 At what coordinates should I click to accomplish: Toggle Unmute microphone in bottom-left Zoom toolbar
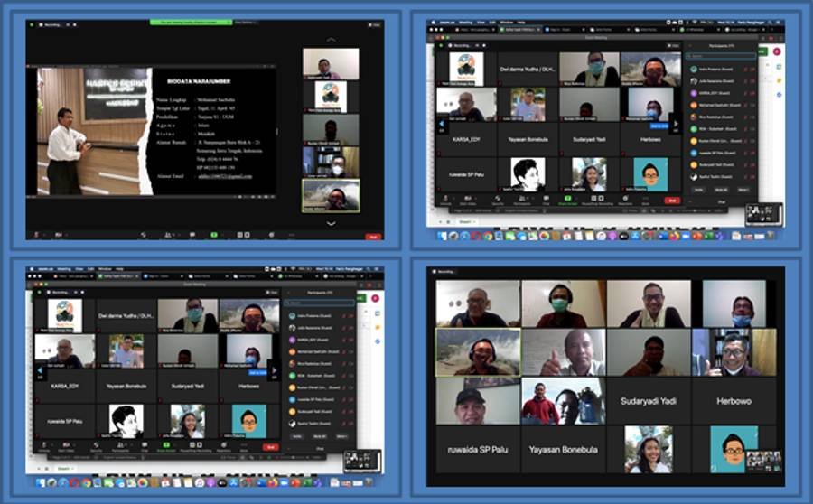point(42,445)
